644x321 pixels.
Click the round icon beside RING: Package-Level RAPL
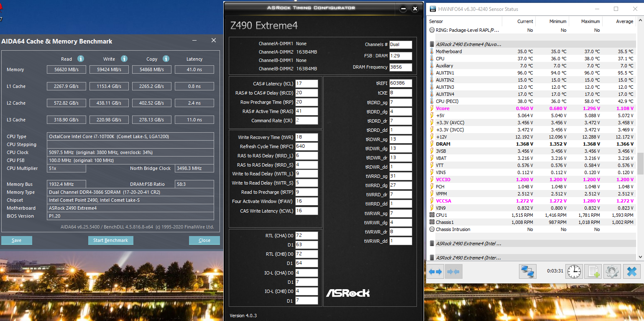click(x=432, y=30)
